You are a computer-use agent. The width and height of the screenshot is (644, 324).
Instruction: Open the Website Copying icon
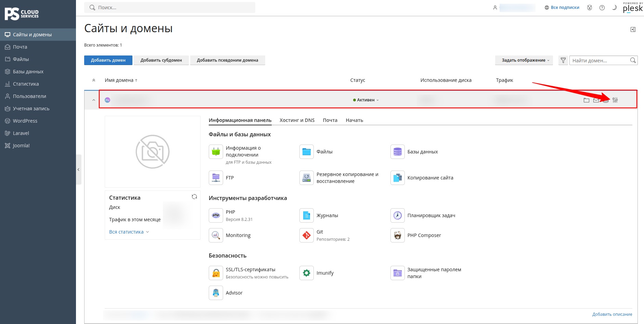point(398,178)
